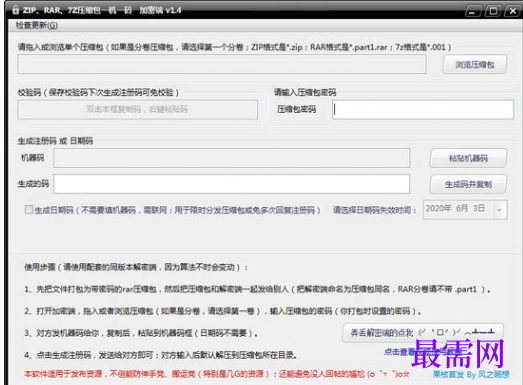This screenshot has width=523, height=385.
Task: Click the archive path input field
Action: coord(222,64)
